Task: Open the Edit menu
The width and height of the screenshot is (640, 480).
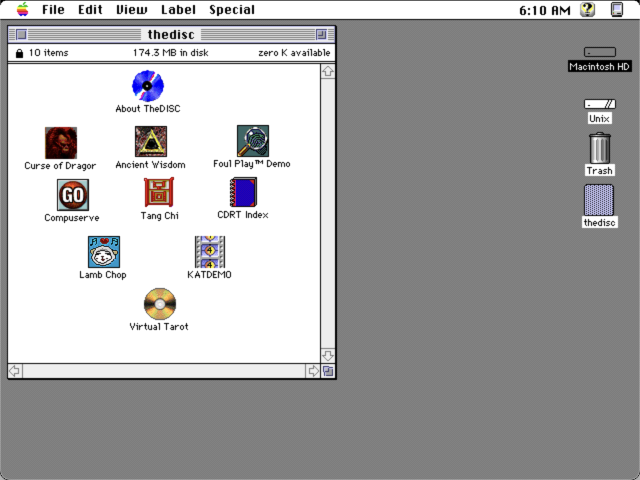Action: (x=90, y=9)
